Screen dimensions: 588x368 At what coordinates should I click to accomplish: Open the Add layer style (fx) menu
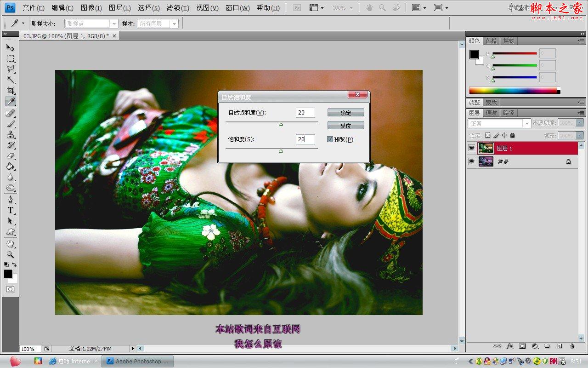click(x=510, y=346)
